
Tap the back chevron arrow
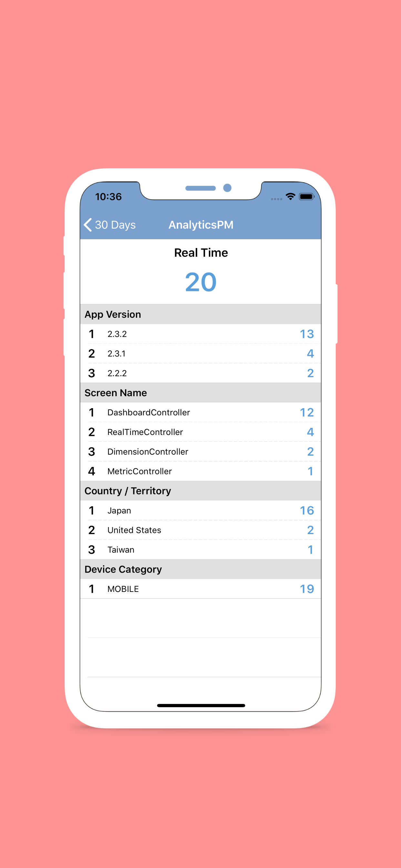(x=87, y=225)
